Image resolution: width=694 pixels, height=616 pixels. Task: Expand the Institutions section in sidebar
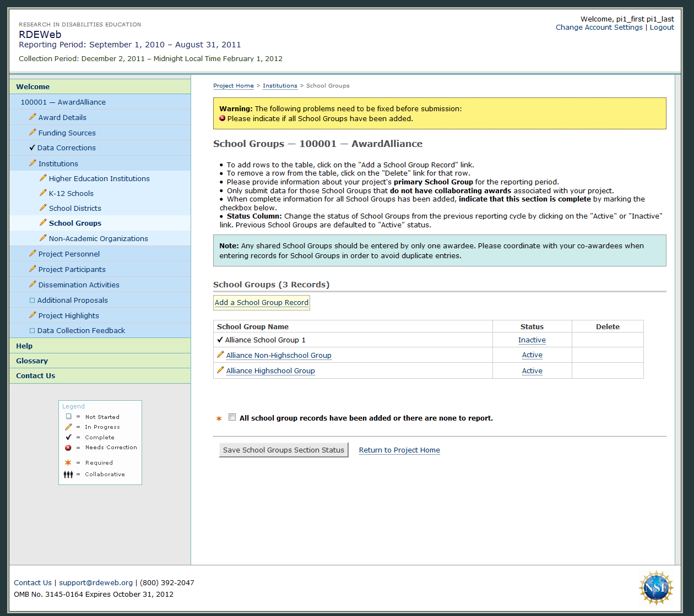click(x=58, y=163)
